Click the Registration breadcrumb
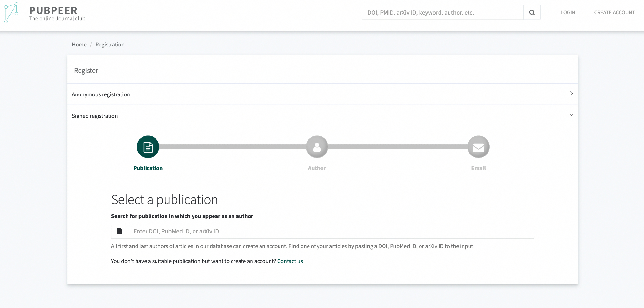Viewport: 644px width, 308px height. point(110,45)
